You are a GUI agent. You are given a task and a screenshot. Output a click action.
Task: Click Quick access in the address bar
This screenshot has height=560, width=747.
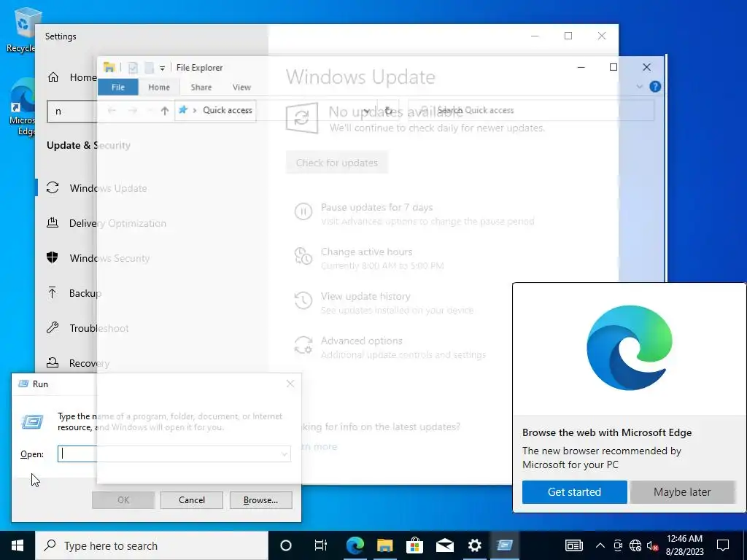coord(228,110)
